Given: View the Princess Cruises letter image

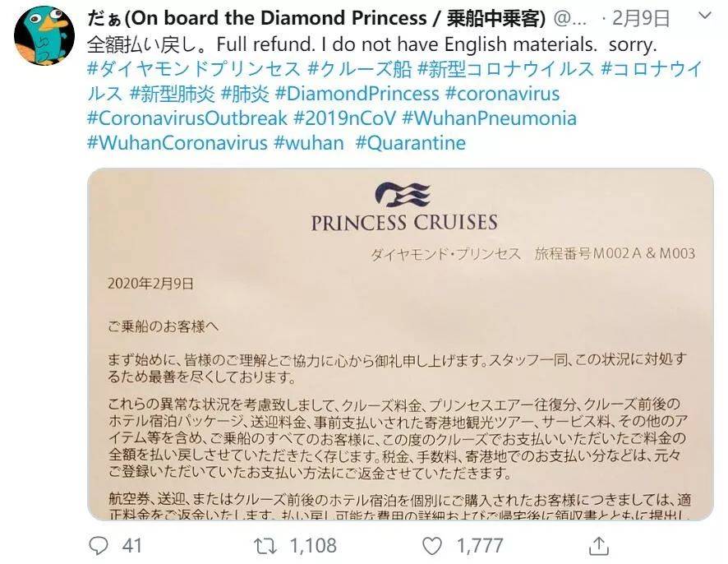Looking at the screenshot, I should point(400,344).
